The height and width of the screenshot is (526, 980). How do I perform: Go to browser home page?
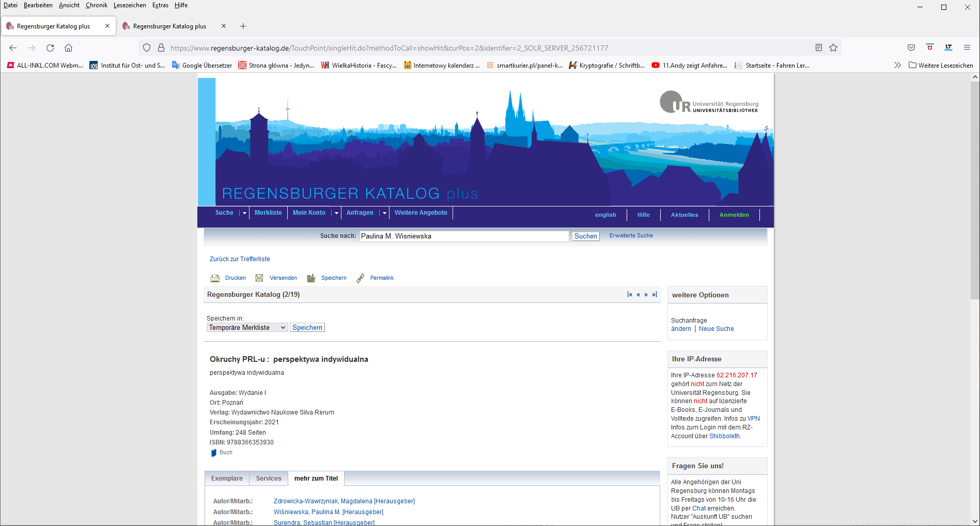(x=68, y=48)
